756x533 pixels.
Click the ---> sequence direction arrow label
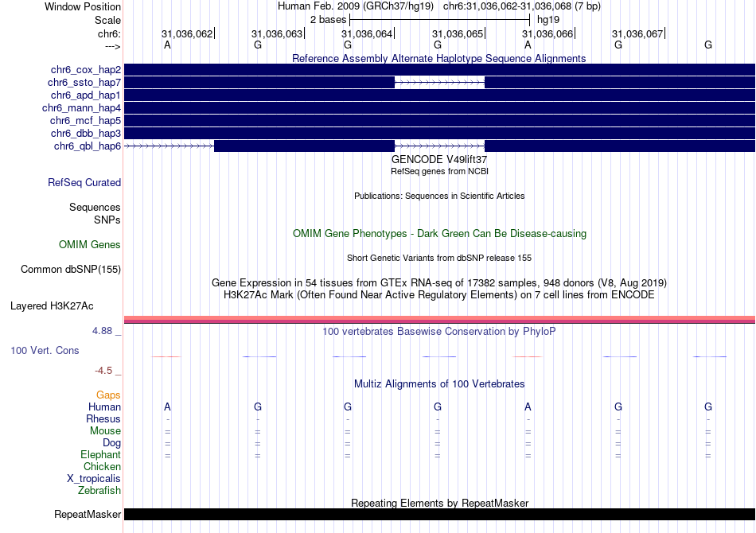113,46
